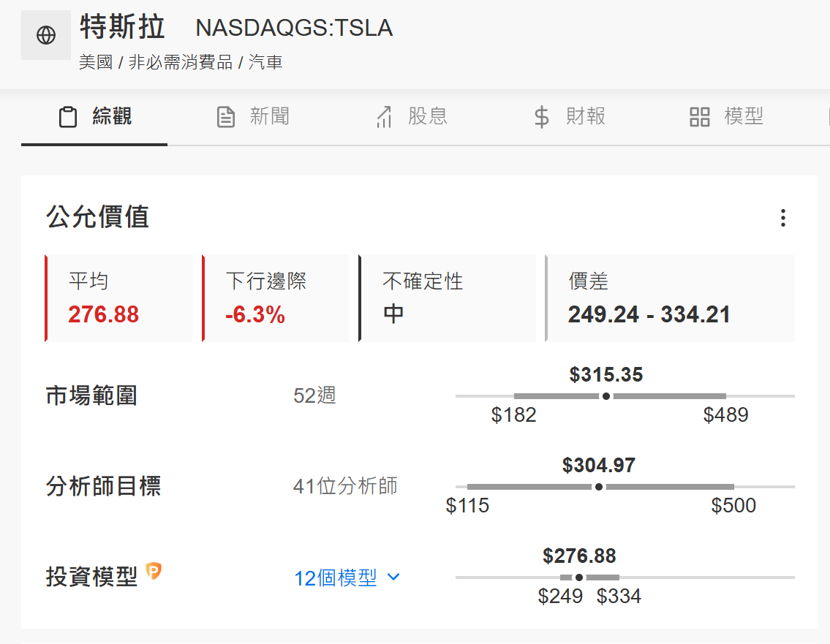Click the $334 model high value
The height and width of the screenshot is (644, 830).
pos(619,596)
